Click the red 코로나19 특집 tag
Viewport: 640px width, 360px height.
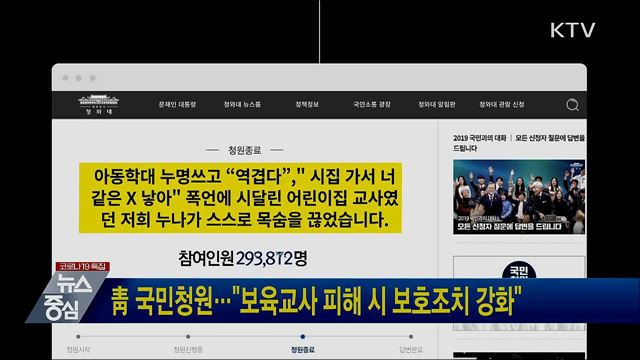(x=83, y=267)
